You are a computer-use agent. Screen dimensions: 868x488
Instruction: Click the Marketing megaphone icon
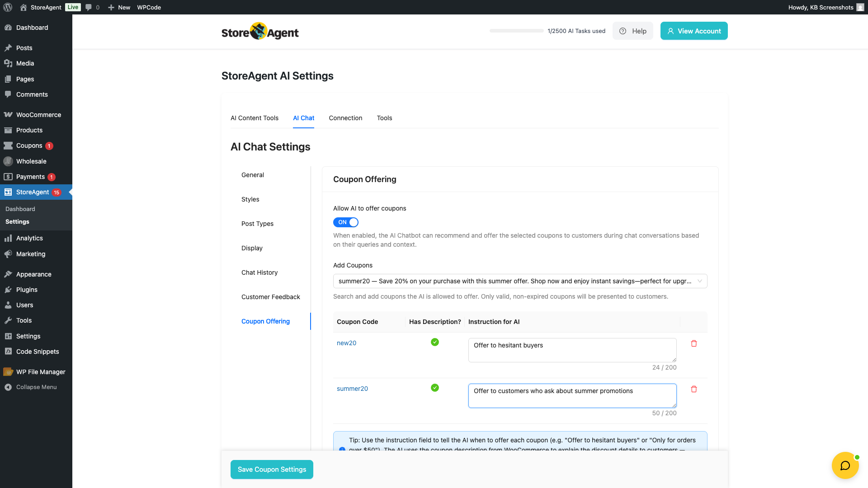pos(8,254)
